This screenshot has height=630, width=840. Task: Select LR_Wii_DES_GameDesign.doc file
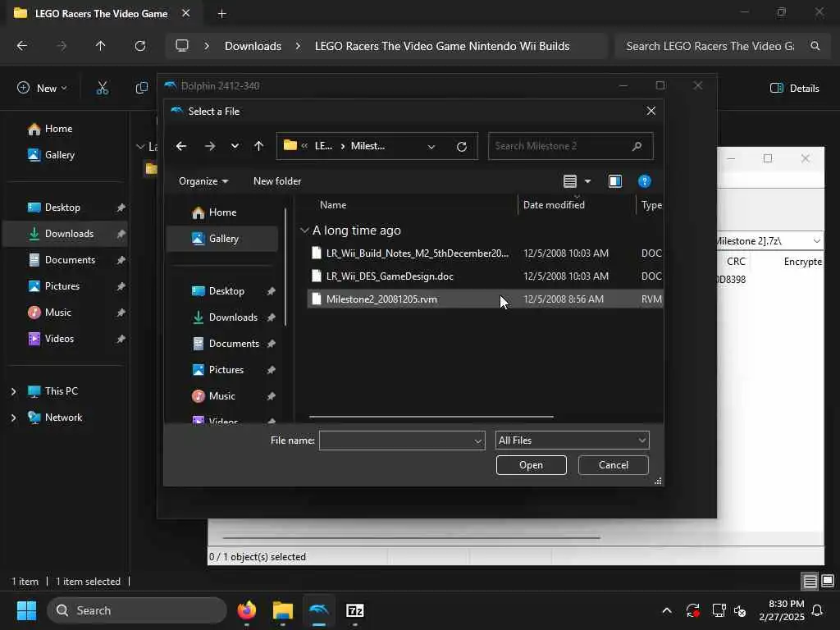(x=485, y=276)
